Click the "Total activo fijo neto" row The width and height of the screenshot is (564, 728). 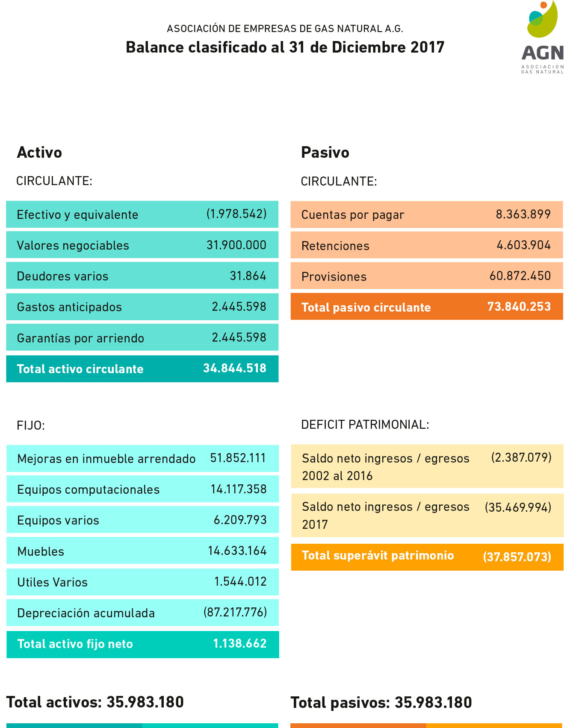(x=142, y=644)
